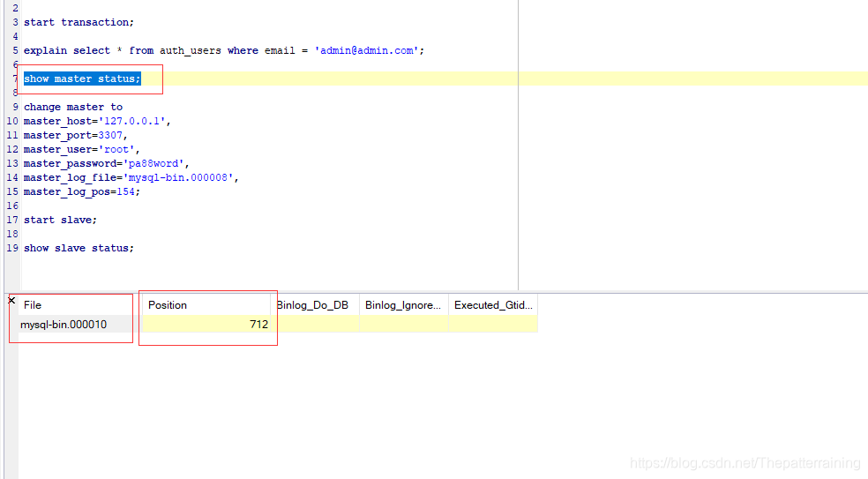Click line number 19 in the gutter
The image size is (868, 479).
tap(12, 248)
